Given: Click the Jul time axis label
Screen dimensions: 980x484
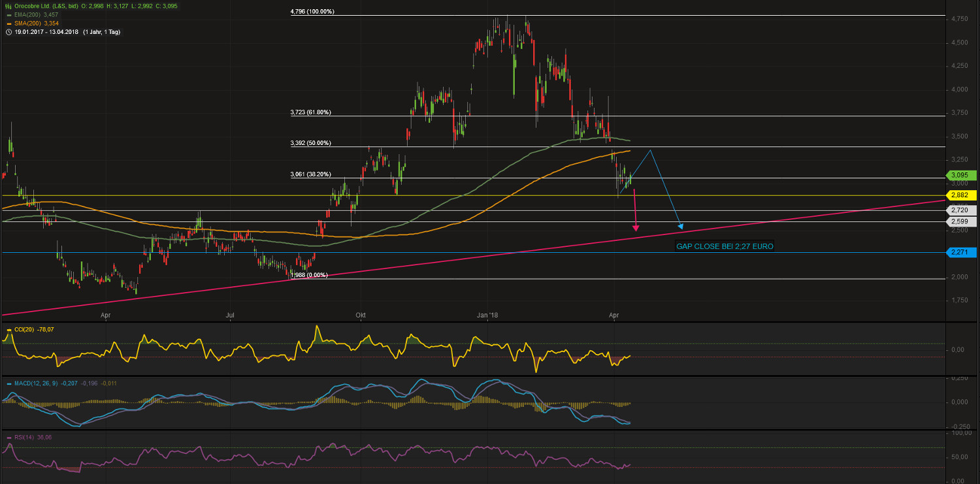Looking at the screenshot, I should [230, 315].
